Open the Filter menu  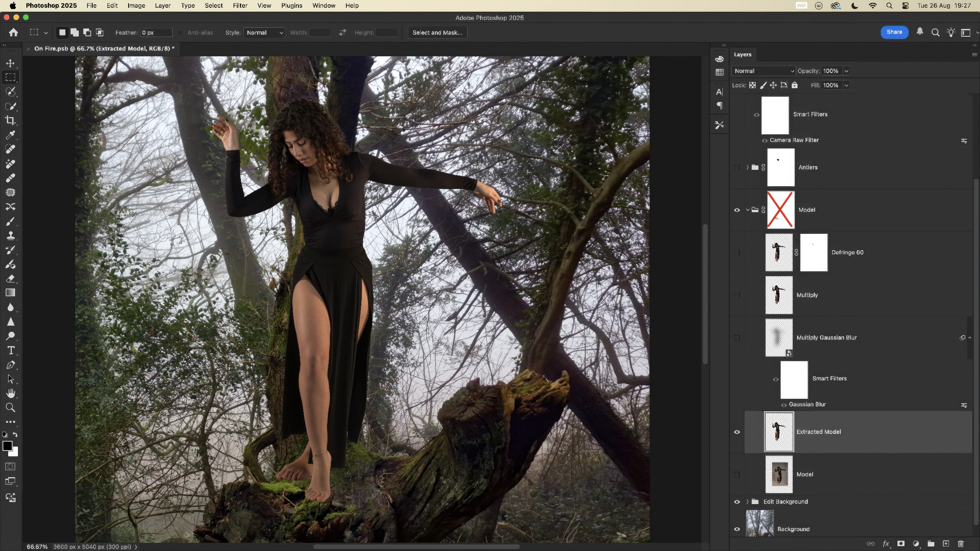[x=240, y=6]
